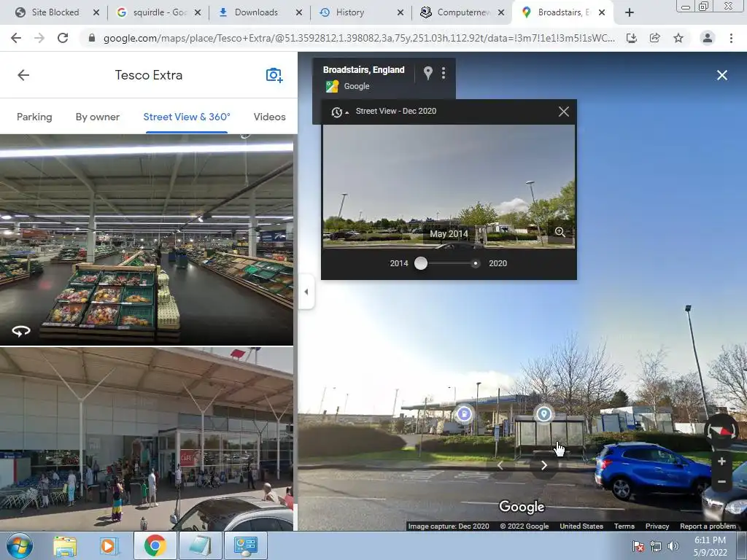747x560 pixels.
Task: Select the Street View & 360° category
Action: [187, 117]
